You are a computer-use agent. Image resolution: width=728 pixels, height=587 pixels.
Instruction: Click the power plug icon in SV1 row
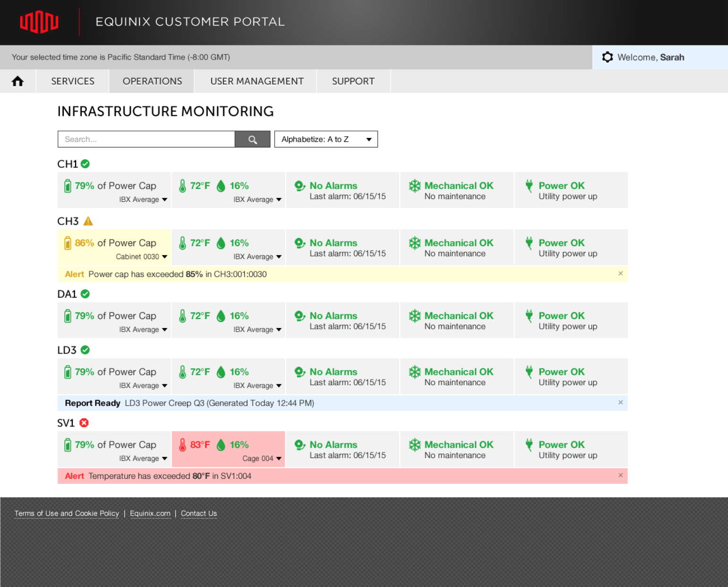[529, 445]
